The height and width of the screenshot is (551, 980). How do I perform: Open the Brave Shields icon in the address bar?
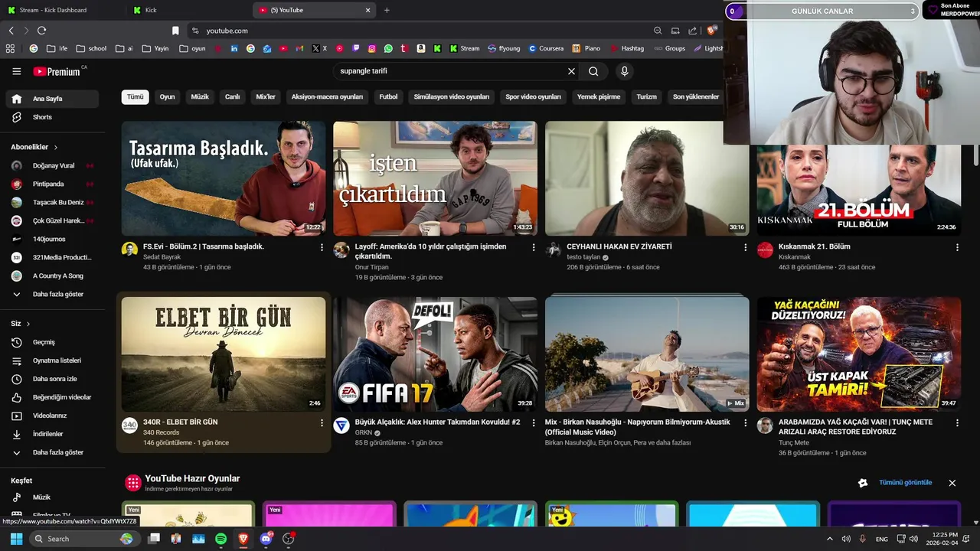tap(711, 31)
